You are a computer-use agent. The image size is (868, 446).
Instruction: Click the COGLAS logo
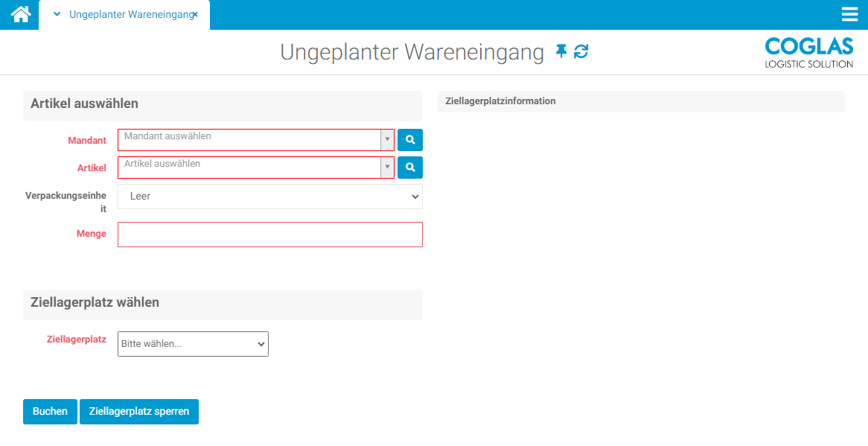[808, 51]
